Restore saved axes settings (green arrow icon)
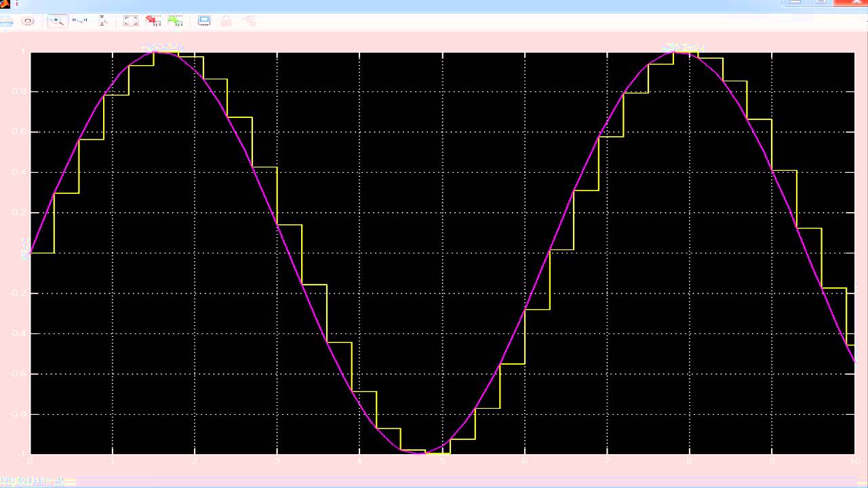This screenshot has height=488, width=868. [x=175, y=20]
